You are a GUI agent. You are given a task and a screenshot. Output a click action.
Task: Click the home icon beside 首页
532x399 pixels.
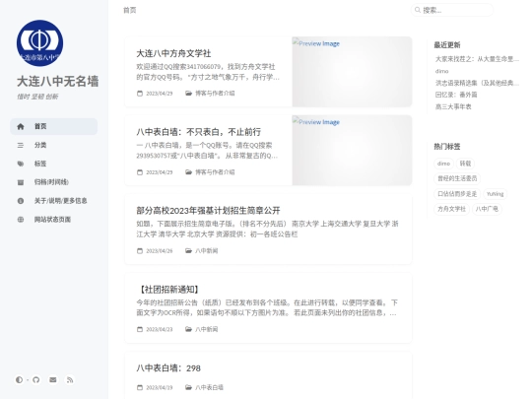point(21,126)
